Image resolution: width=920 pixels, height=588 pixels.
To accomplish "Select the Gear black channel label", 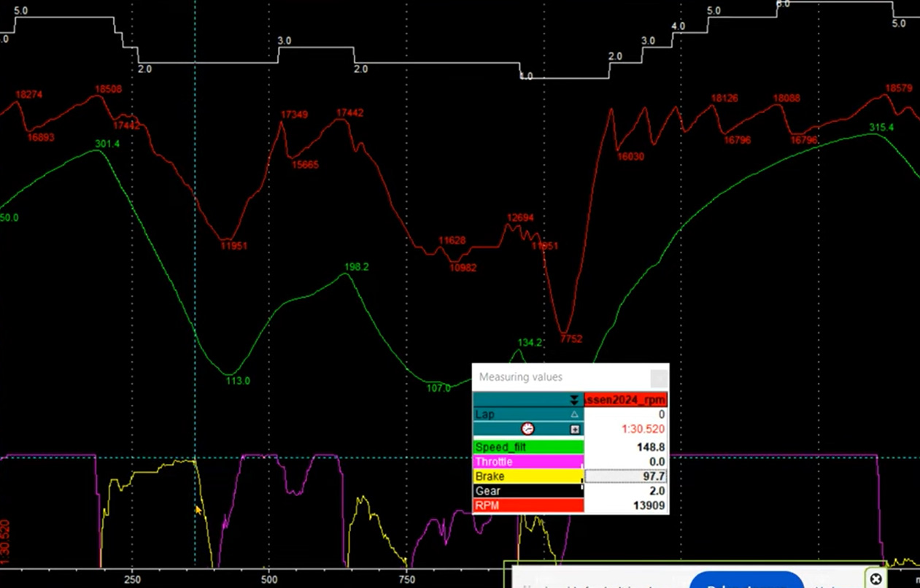I will (x=529, y=491).
